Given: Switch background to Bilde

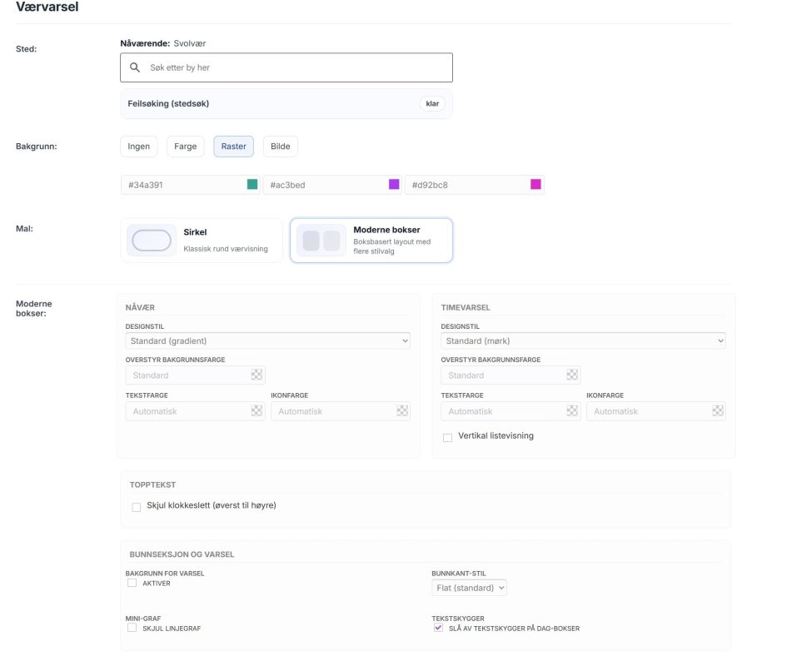Looking at the screenshot, I should pos(280,147).
